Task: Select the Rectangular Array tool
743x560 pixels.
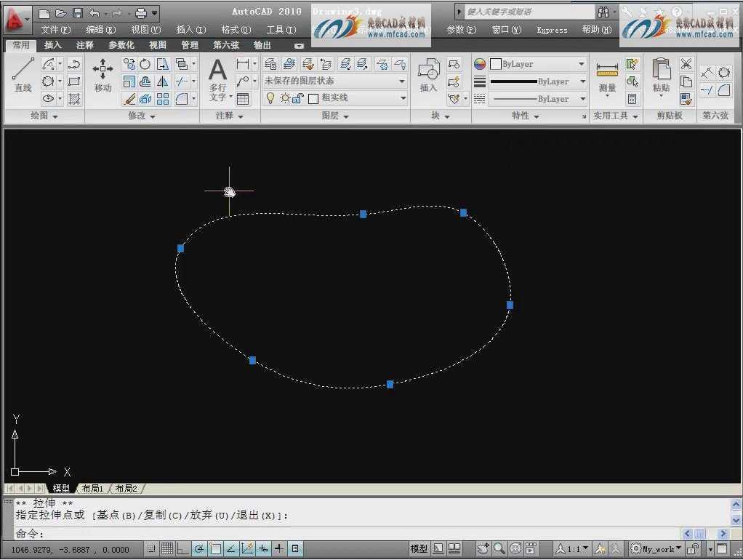Action: 163,99
